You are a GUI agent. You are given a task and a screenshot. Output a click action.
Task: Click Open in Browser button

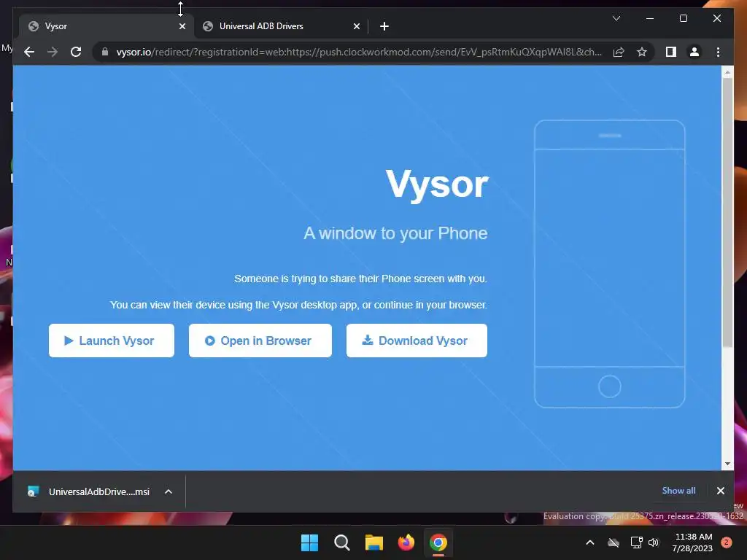260,341
